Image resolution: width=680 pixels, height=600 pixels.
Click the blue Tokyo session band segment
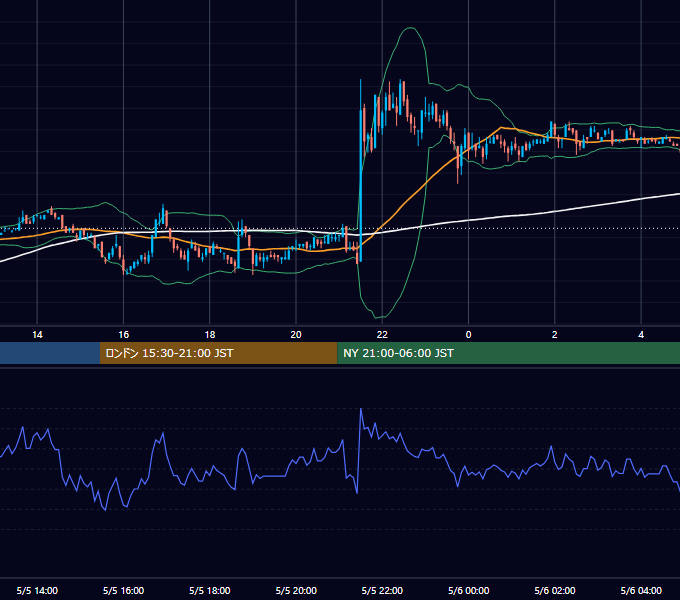[x=50, y=353]
